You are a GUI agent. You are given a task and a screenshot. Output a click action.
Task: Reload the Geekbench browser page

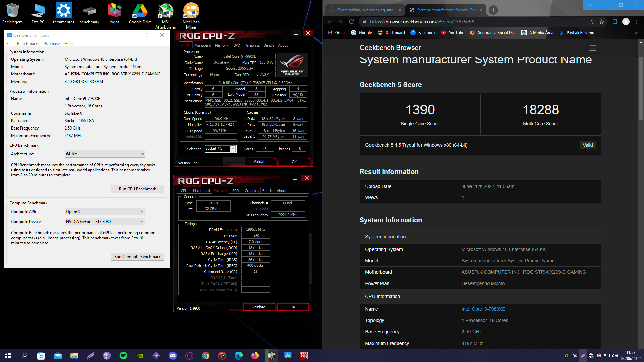(351, 22)
